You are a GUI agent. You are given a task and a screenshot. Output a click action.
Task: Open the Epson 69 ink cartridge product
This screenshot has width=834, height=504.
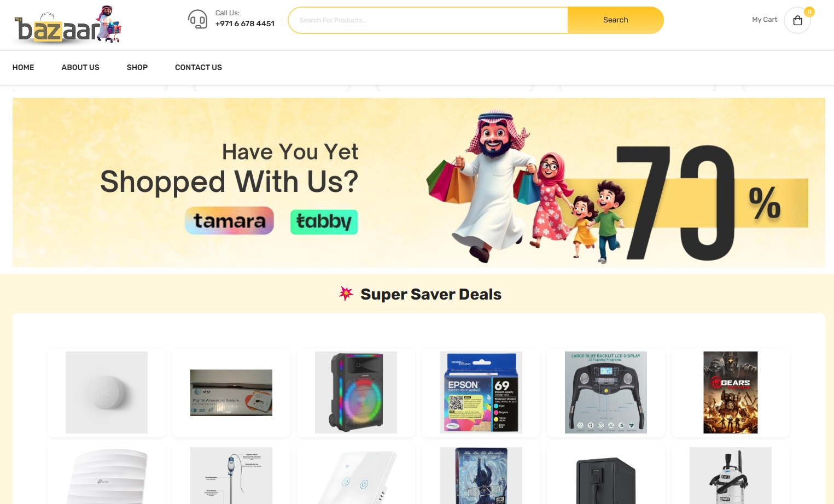point(481,392)
